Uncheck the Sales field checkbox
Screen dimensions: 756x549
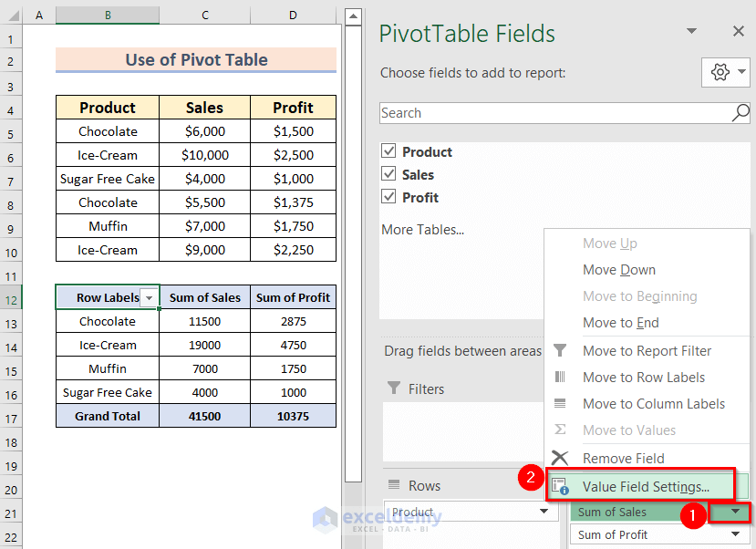tap(388, 174)
